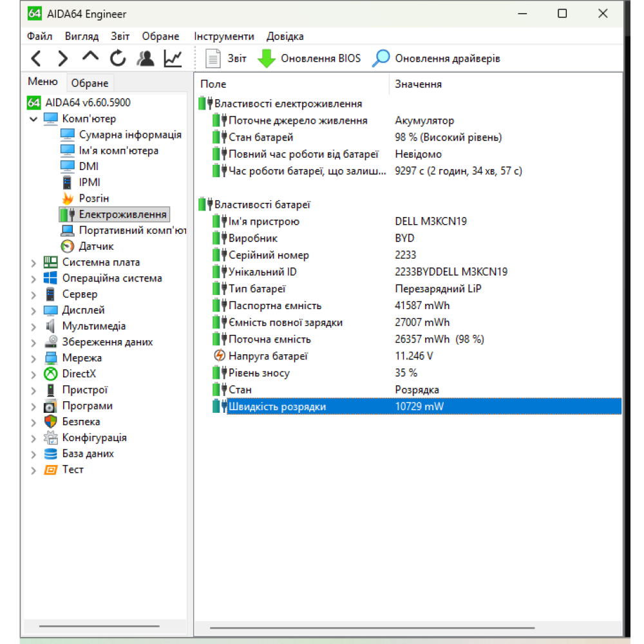Expand the Конфігурація tree node
Viewport: 644px width, 644px height.
pyautogui.click(x=33, y=439)
